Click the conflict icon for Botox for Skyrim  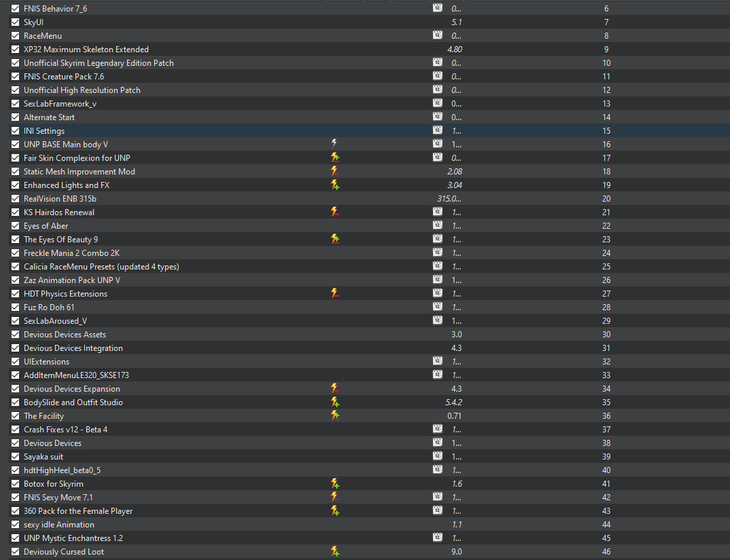335,484
